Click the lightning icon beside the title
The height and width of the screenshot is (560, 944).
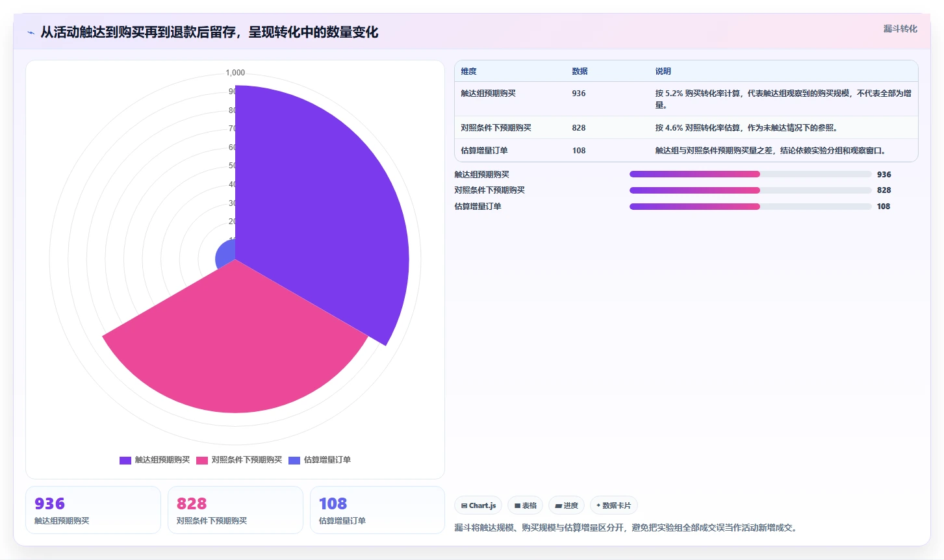[x=31, y=32]
